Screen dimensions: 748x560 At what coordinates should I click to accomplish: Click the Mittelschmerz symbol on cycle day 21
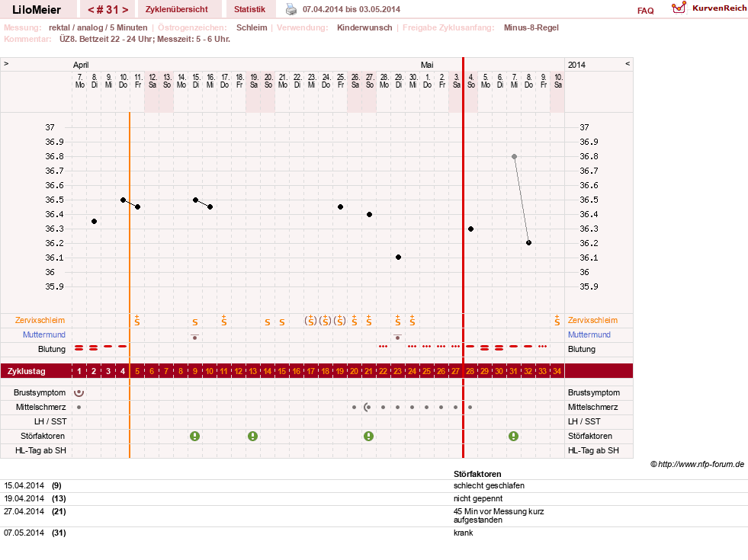click(x=368, y=407)
